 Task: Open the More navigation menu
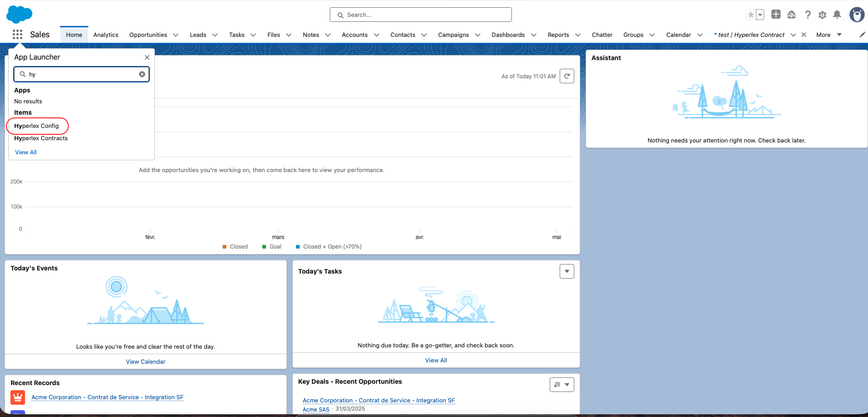coord(829,35)
